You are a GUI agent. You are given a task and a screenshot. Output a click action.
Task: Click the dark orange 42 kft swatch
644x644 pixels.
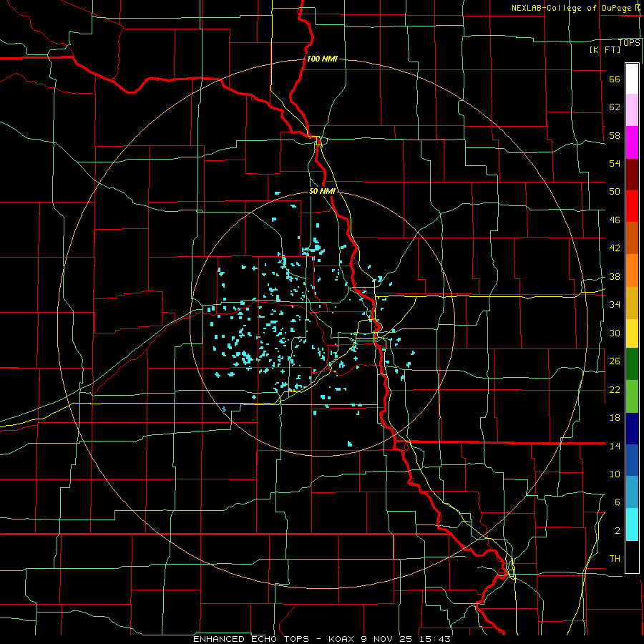(x=632, y=238)
